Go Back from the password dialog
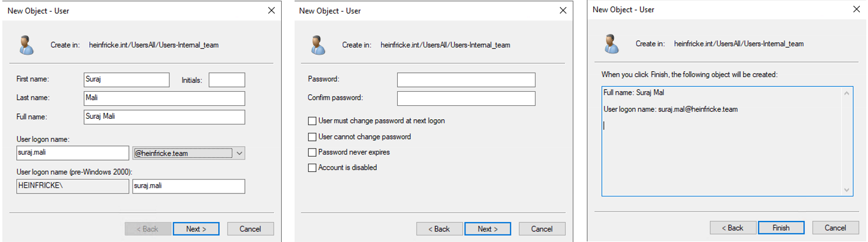 point(439,229)
